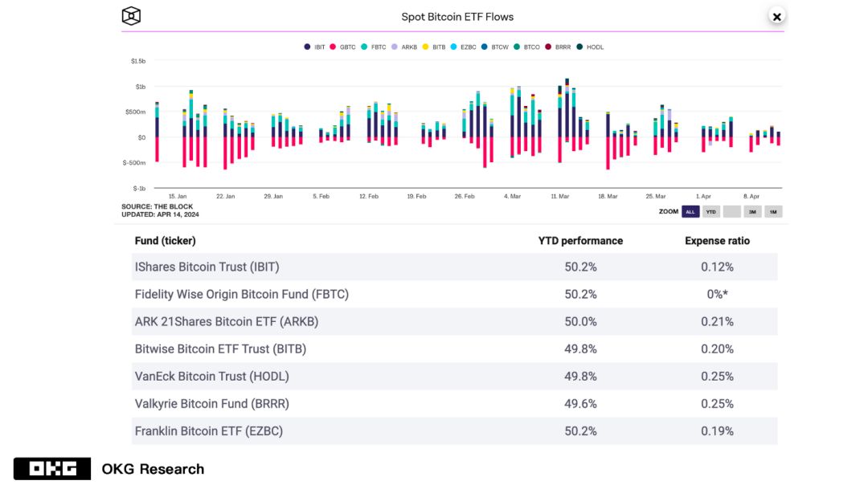Hide the HODL series in legend
Screen dimensions: 868x493
point(590,47)
